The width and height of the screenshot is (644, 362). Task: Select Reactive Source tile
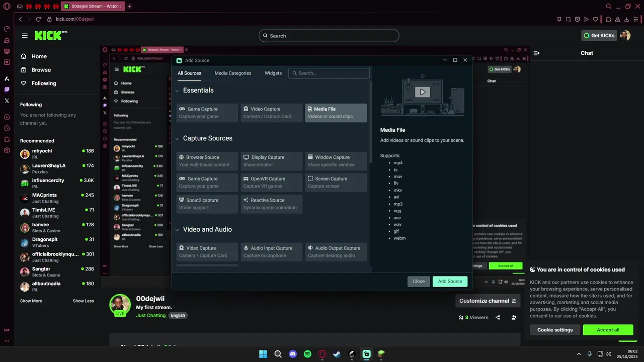pos(271,204)
